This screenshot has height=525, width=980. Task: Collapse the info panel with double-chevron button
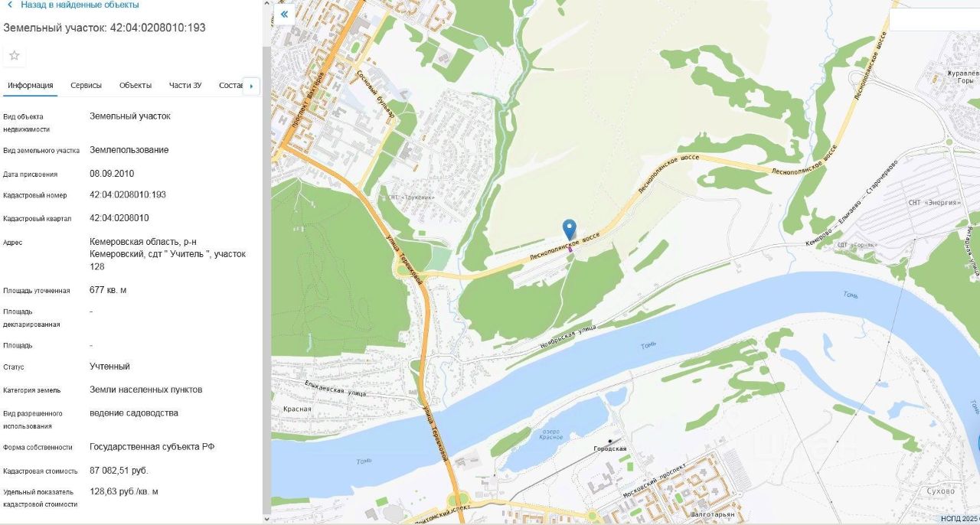[x=284, y=14]
